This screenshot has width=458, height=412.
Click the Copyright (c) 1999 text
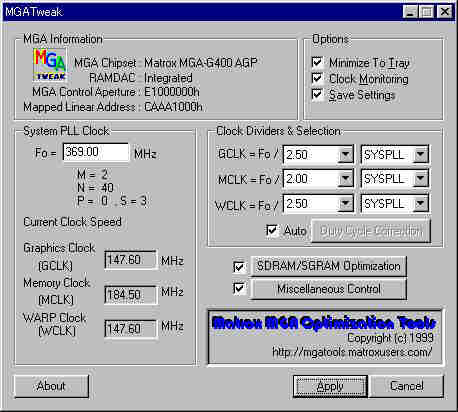click(390, 338)
